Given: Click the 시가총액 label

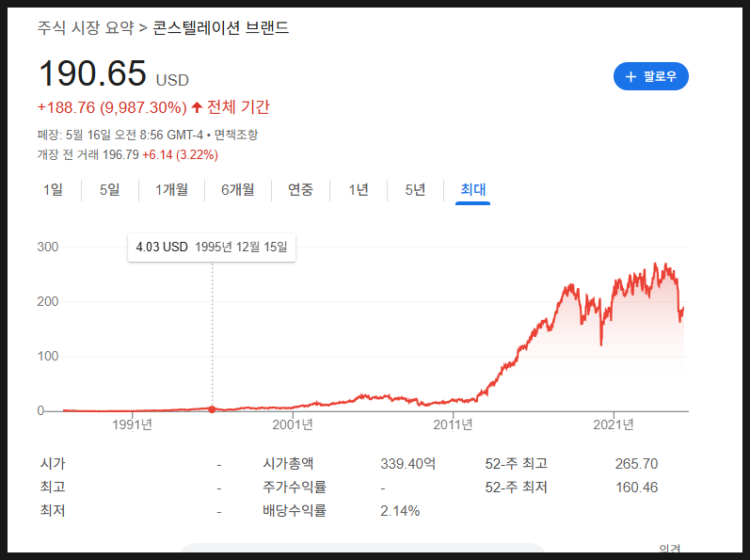Looking at the screenshot, I should click(x=288, y=464).
